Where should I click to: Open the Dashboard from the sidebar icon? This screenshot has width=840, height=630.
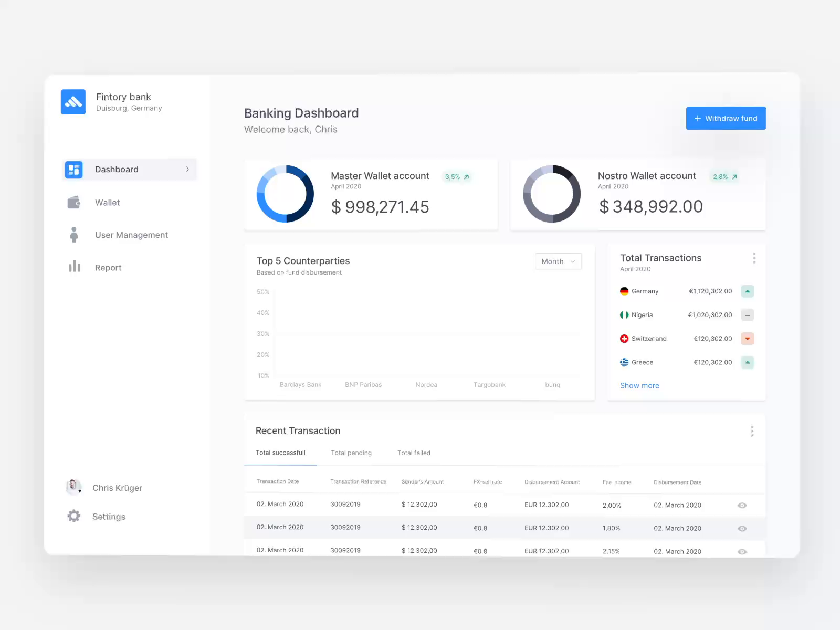[73, 169]
